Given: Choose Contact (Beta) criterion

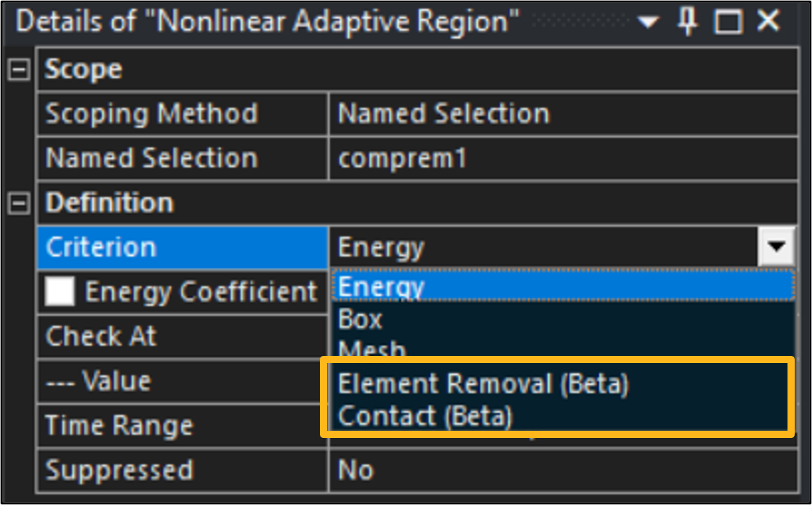Looking at the screenshot, I should [425, 416].
